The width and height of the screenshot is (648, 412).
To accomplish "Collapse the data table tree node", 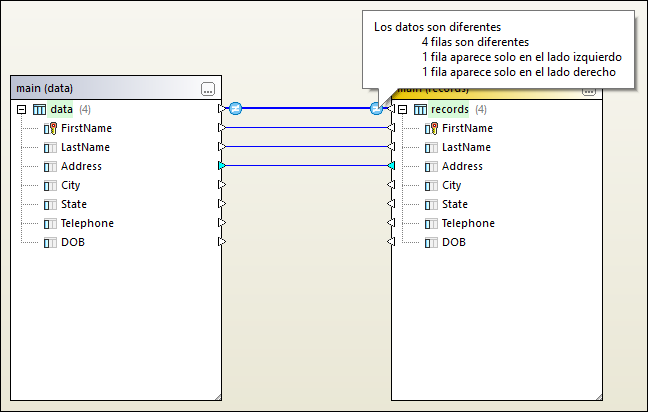I will 21,110.
